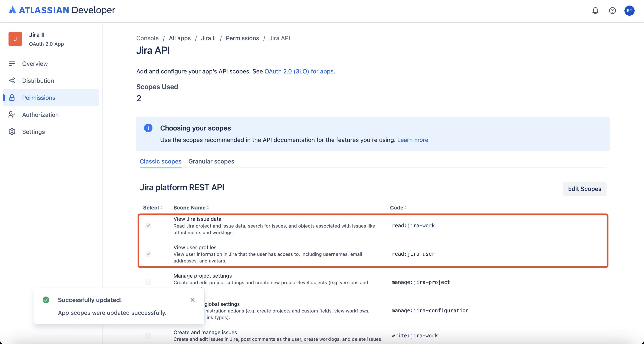Screen dimensions: 644x344
Task: Open the RT user avatar menu
Action: [629, 10]
